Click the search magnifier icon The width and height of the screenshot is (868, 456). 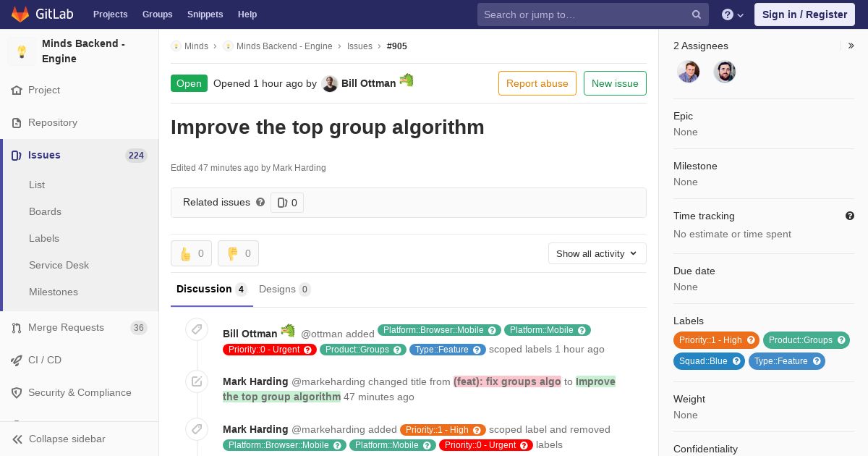[x=697, y=14]
